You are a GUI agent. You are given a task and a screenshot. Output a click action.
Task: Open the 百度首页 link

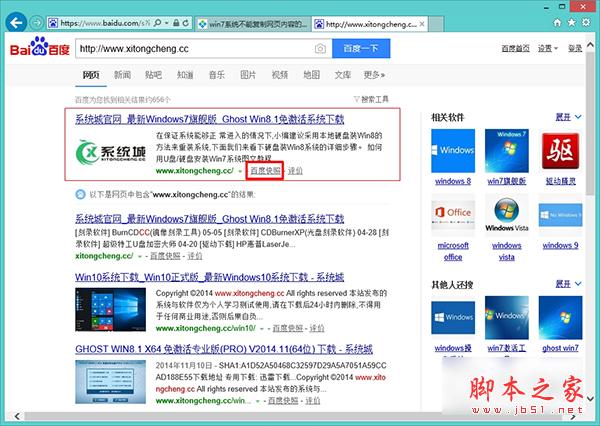(x=515, y=48)
